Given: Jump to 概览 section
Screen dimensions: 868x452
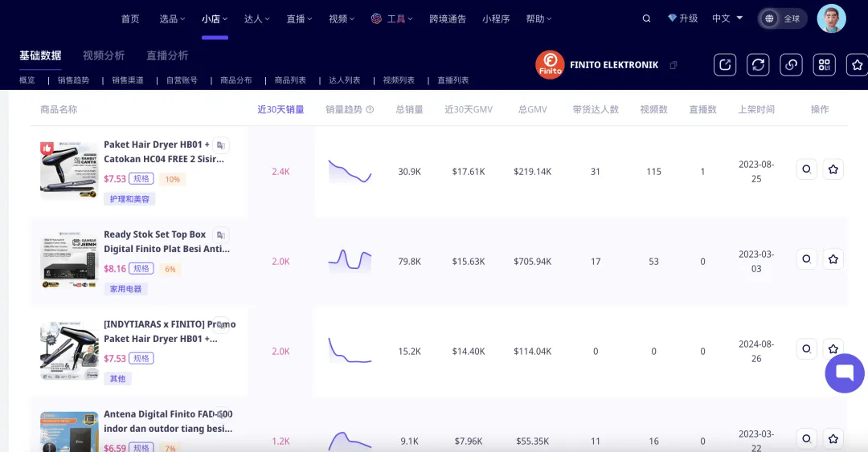Looking at the screenshot, I should click(27, 80).
